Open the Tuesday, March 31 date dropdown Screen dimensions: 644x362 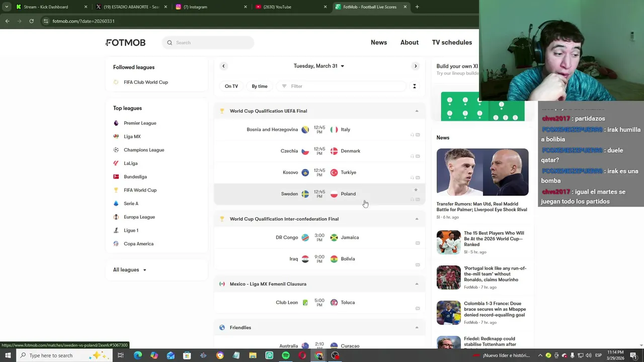pos(319,66)
